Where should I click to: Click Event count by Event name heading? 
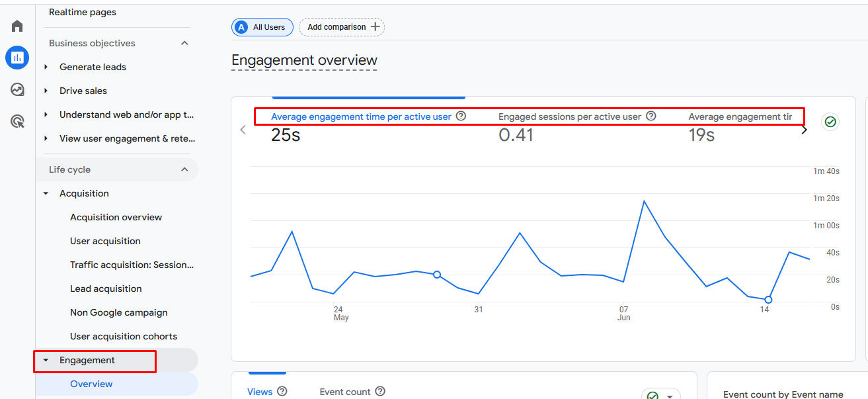[x=783, y=394]
